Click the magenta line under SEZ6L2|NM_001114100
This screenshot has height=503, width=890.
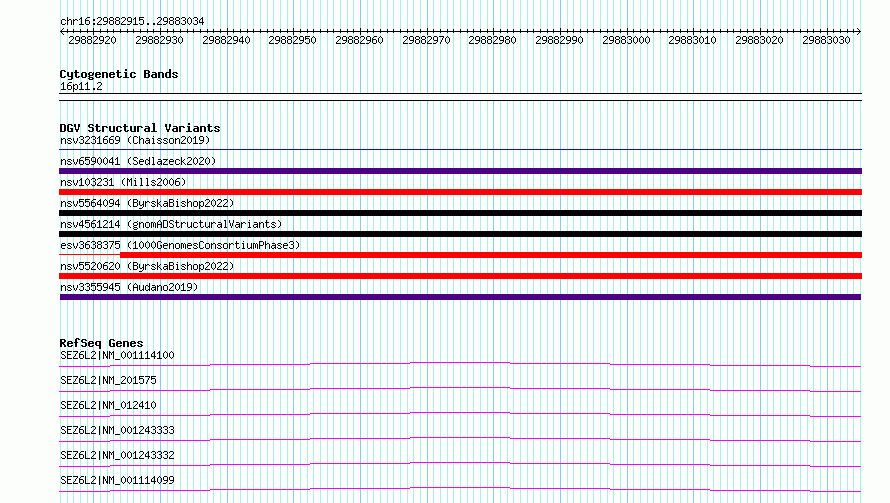(x=460, y=364)
